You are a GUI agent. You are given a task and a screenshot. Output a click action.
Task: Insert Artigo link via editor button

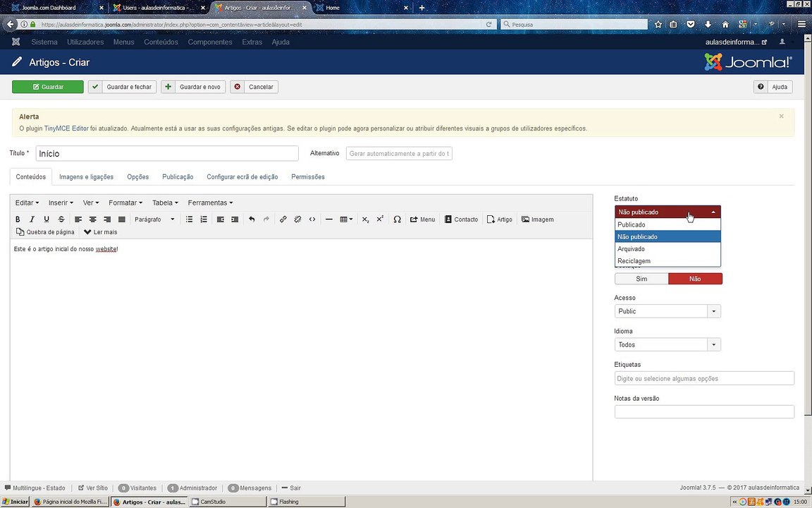pos(500,219)
